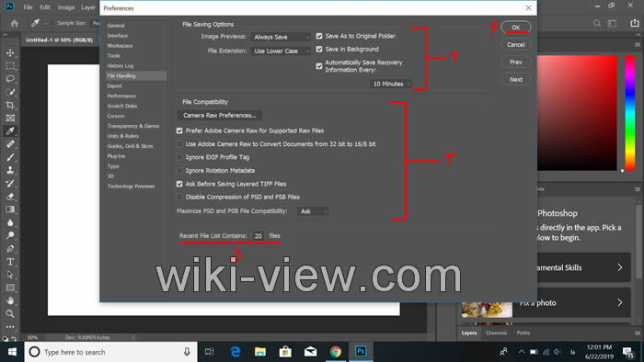Click the Next button
644x362 pixels.
coord(516,80)
